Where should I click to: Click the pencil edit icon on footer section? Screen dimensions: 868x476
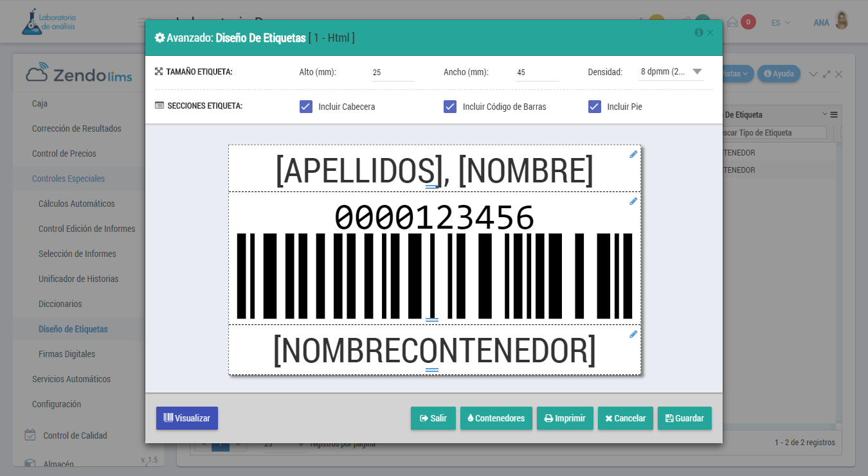tap(633, 334)
